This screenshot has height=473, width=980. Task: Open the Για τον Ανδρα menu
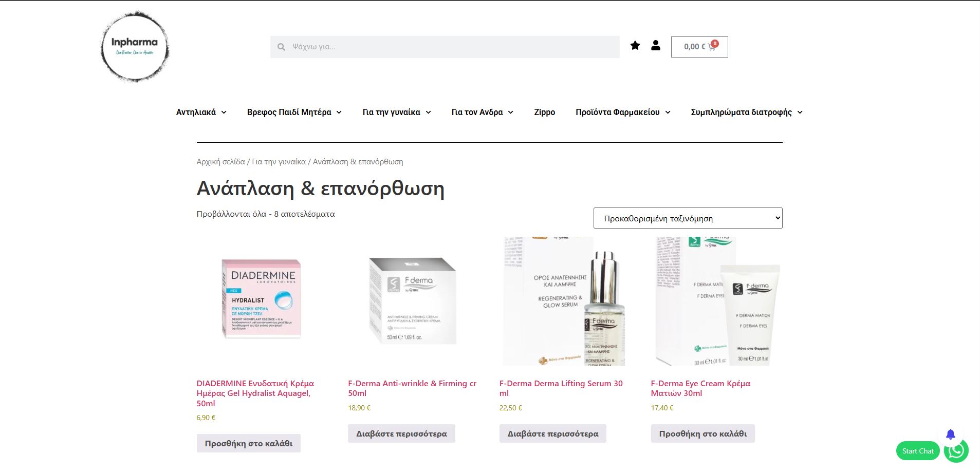click(x=477, y=112)
